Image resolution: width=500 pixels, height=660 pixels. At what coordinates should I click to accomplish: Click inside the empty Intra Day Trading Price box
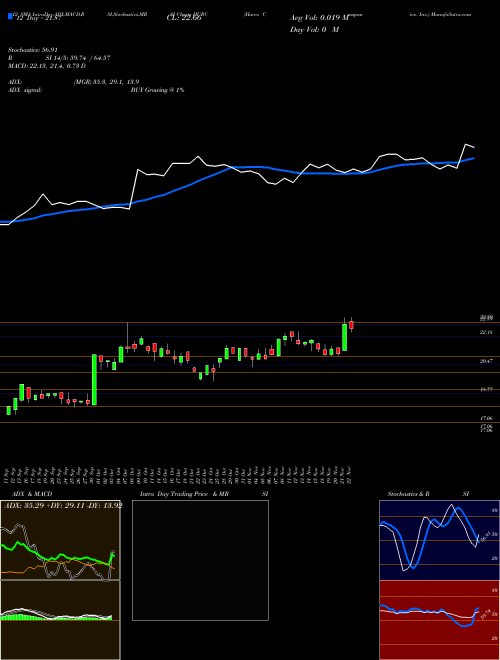pos(200,560)
